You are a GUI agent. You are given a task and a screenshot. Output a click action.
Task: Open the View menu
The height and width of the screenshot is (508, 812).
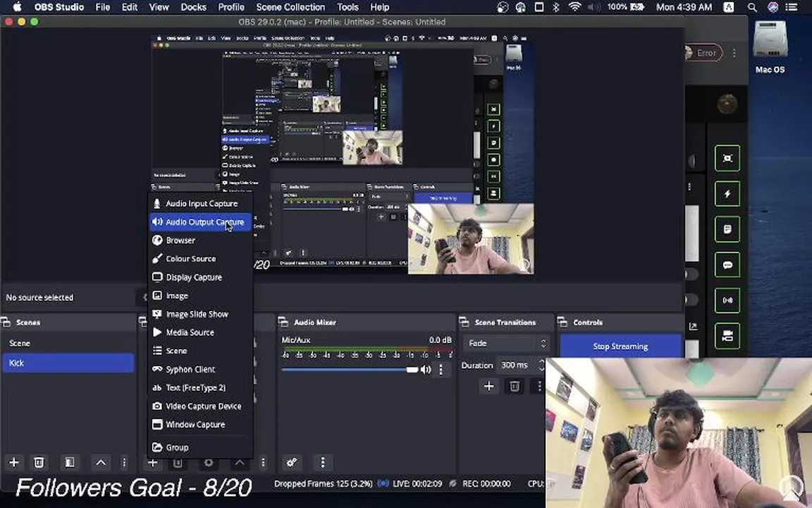159,7
